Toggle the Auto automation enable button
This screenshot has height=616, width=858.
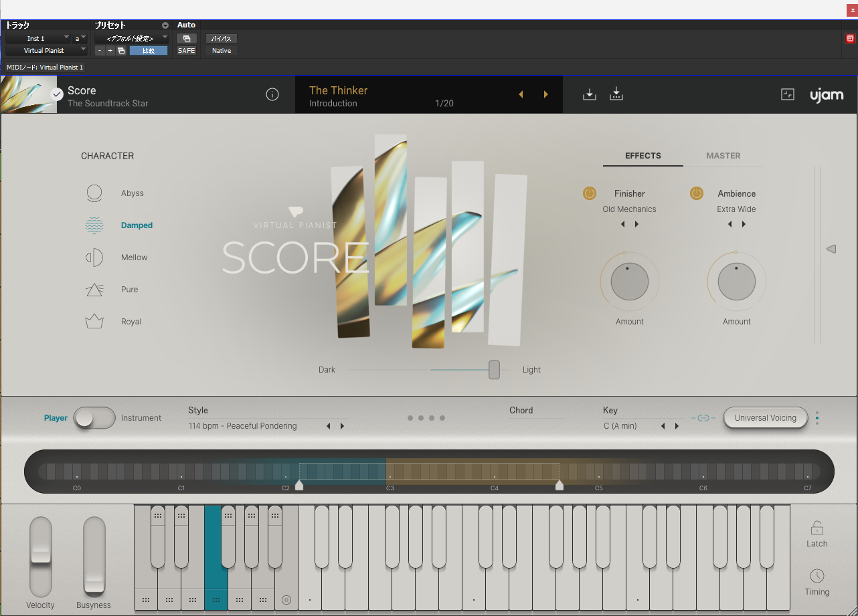186,39
